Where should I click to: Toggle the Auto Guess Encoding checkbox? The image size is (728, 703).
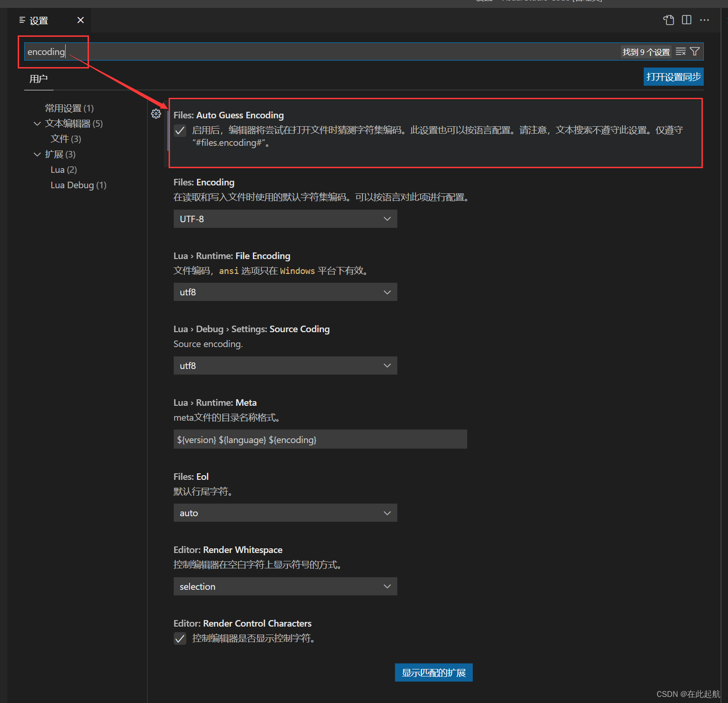point(180,130)
